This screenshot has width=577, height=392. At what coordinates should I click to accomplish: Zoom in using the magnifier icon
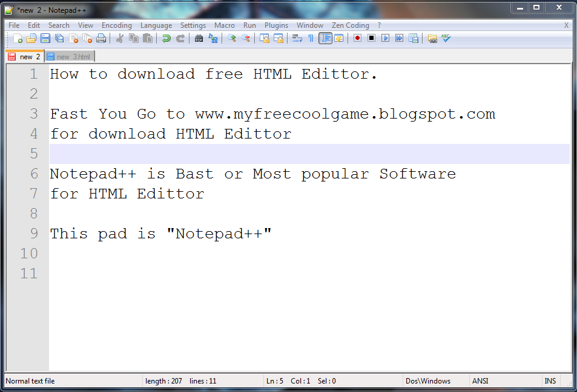click(231, 38)
